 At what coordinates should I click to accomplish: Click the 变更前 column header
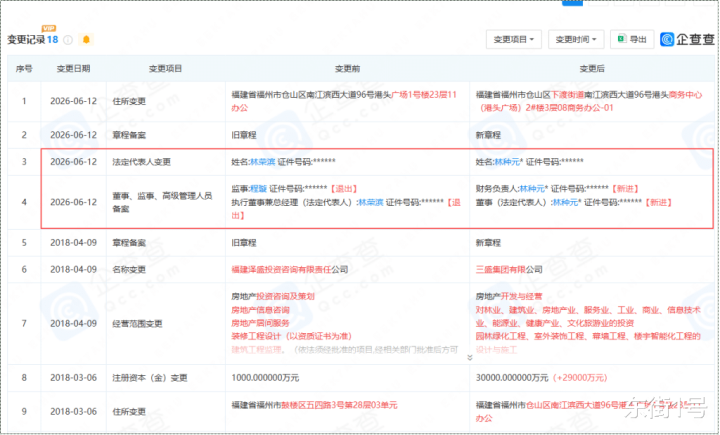click(347, 69)
